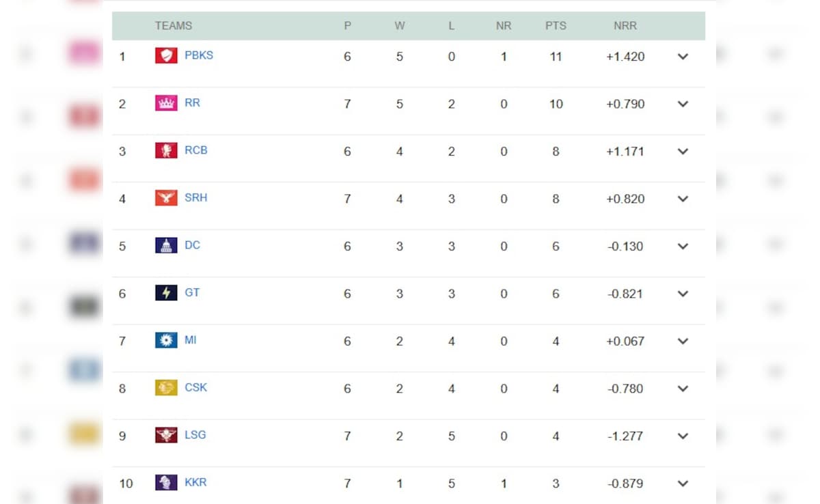Click the LSG team logo icon

point(166,435)
